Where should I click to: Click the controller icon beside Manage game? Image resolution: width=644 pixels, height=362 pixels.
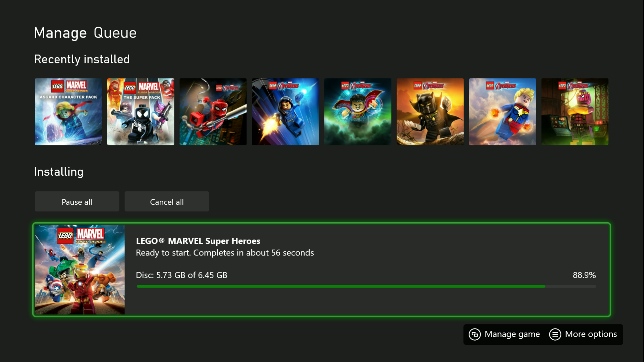[475, 334]
